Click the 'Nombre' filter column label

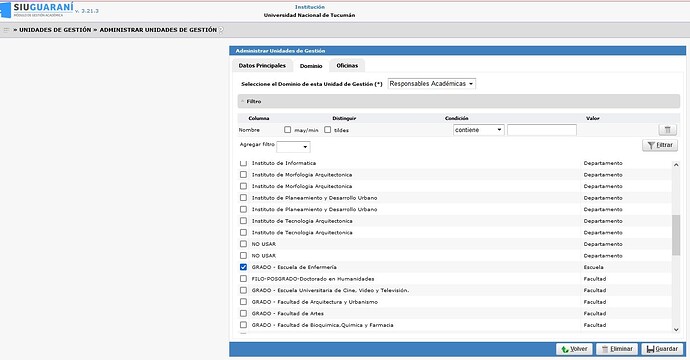click(x=249, y=130)
